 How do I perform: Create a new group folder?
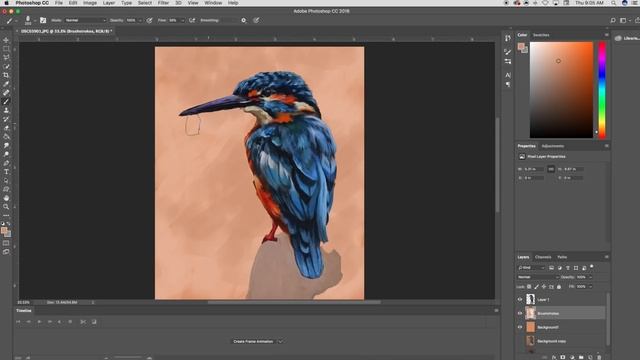pyautogui.click(x=581, y=357)
